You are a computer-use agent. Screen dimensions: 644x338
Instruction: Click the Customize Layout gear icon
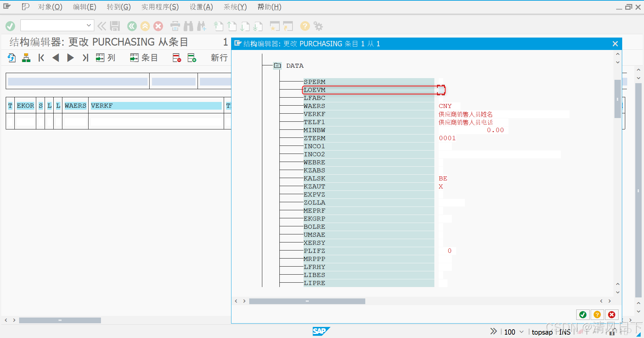coord(318,26)
